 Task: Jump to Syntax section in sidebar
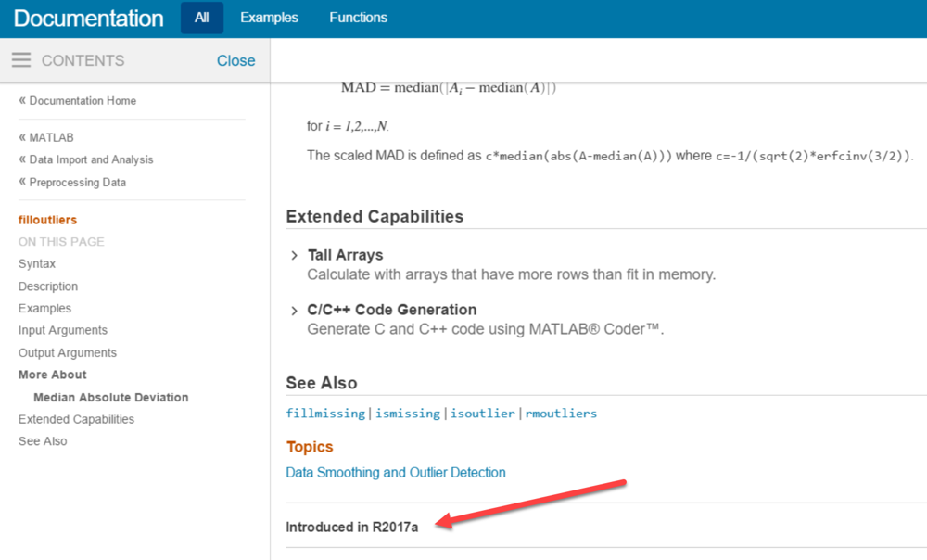click(x=37, y=264)
